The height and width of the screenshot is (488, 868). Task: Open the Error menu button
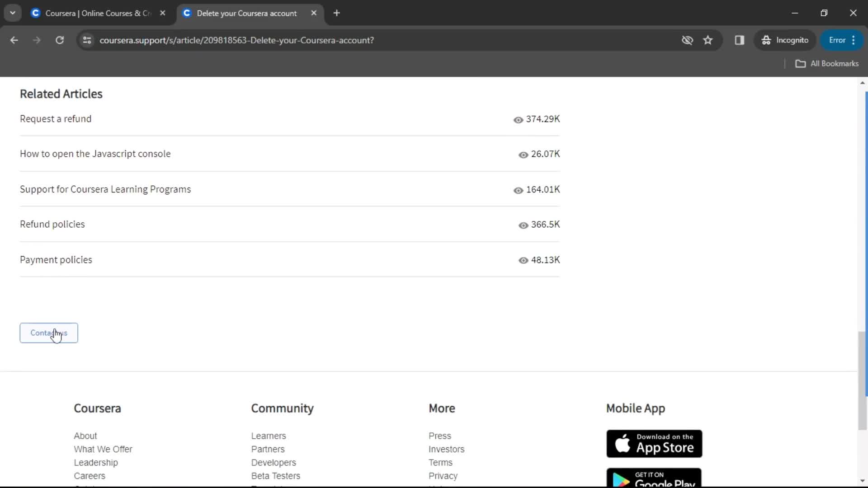pyautogui.click(x=842, y=40)
